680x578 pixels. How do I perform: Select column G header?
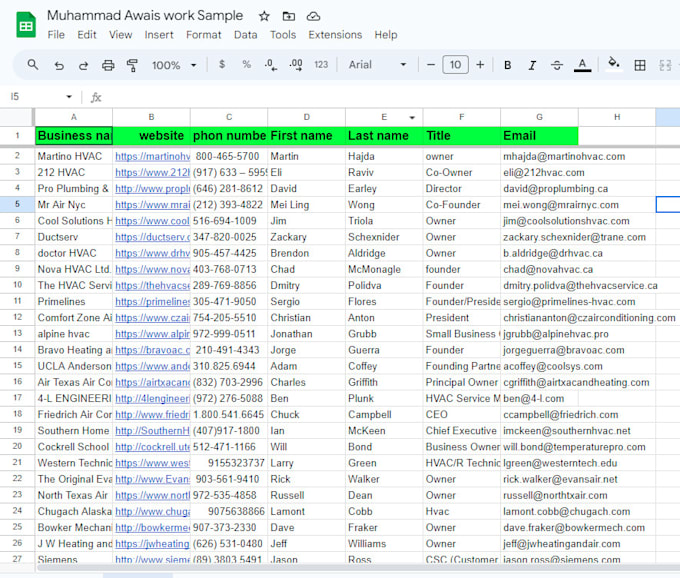(x=539, y=117)
